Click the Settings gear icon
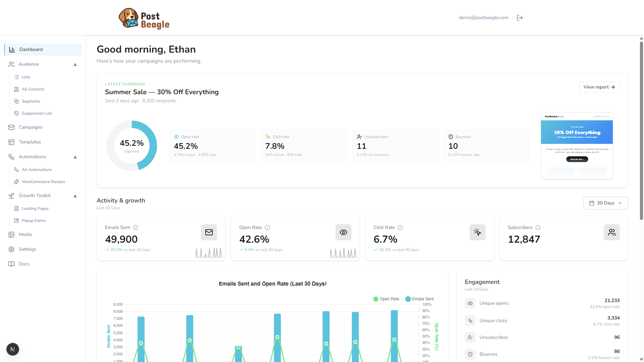644x362 pixels. pyautogui.click(x=11, y=249)
